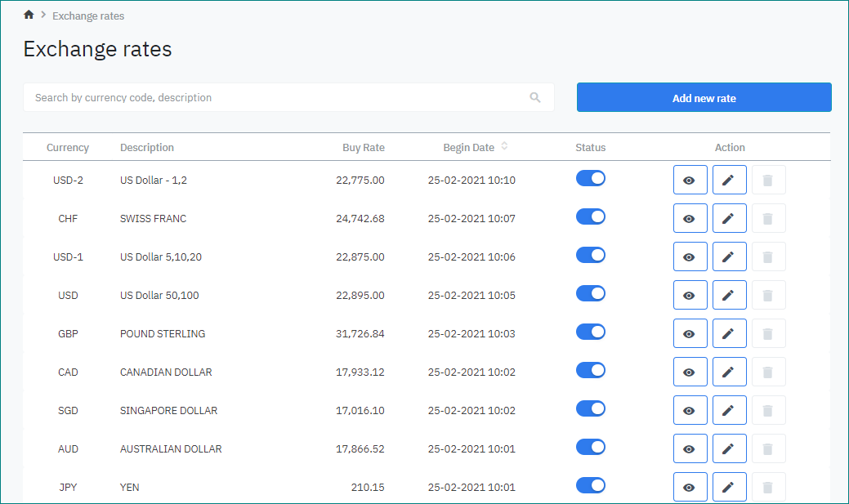This screenshot has height=504, width=849.
Task: Click the Currency column header
Action: pos(68,148)
